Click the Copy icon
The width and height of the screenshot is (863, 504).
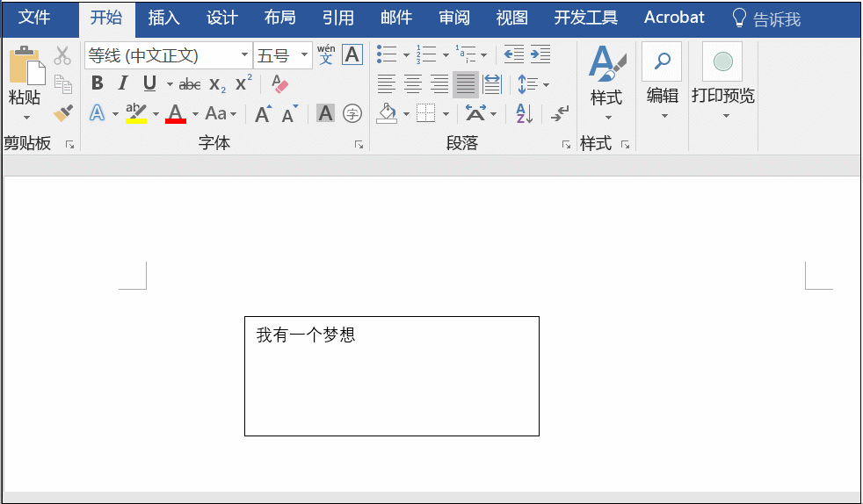coord(62,84)
